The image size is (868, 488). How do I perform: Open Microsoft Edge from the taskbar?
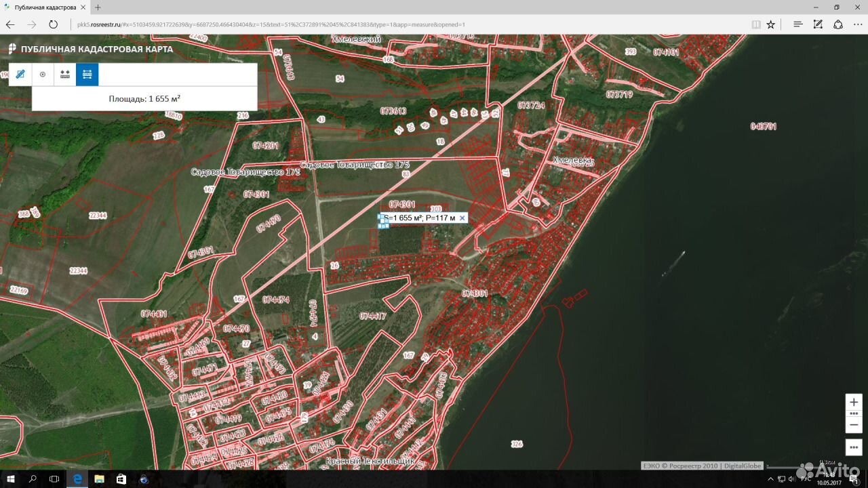[x=77, y=479]
